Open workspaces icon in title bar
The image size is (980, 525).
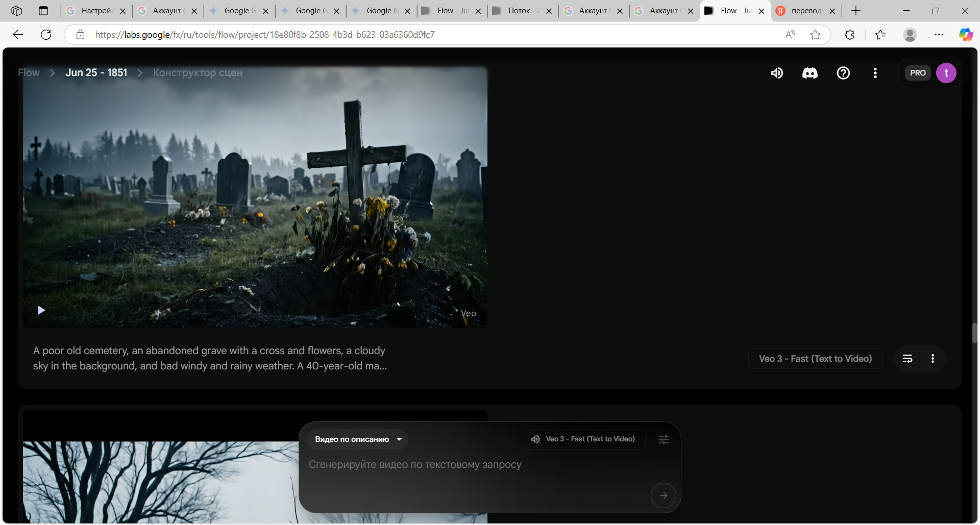tap(16, 11)
